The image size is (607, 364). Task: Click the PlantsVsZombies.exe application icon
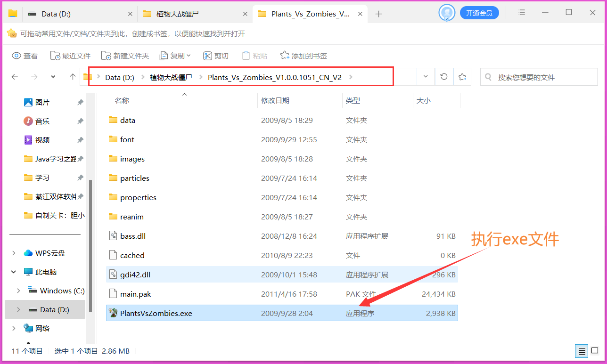click(113, 313)
